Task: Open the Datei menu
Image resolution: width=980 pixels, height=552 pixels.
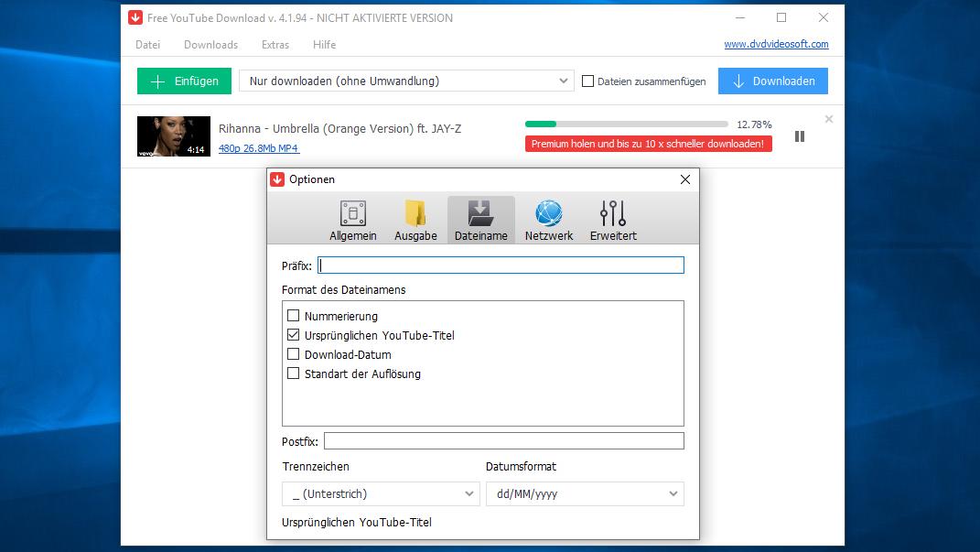Action: tap(147, 44)
